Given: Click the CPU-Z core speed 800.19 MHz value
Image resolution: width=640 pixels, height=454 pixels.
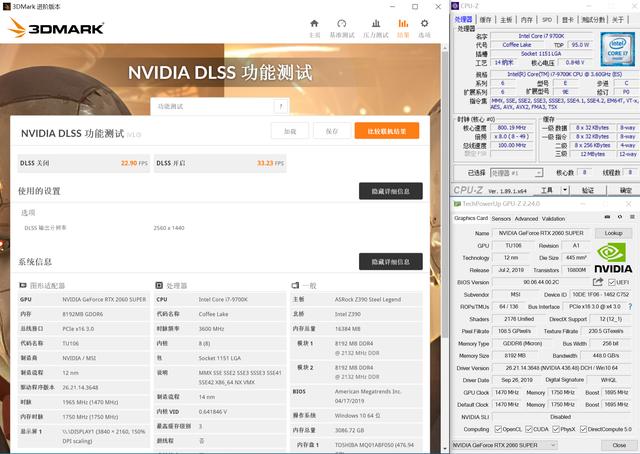Looking at the screenshot, I should [x=512, y=128].
